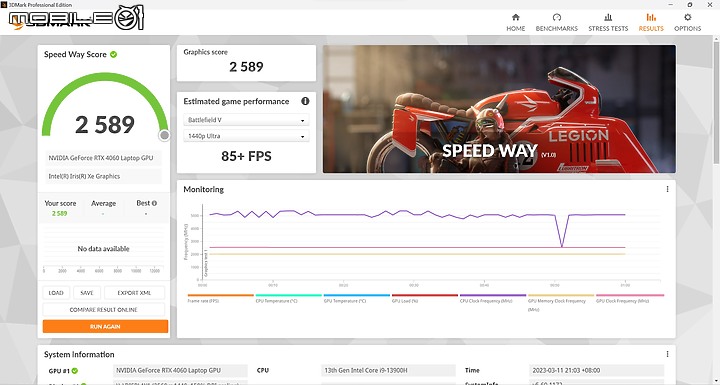Toggle the CPU Clock Frequency legend swatch

pyautogui.click(x=493, y=295)
